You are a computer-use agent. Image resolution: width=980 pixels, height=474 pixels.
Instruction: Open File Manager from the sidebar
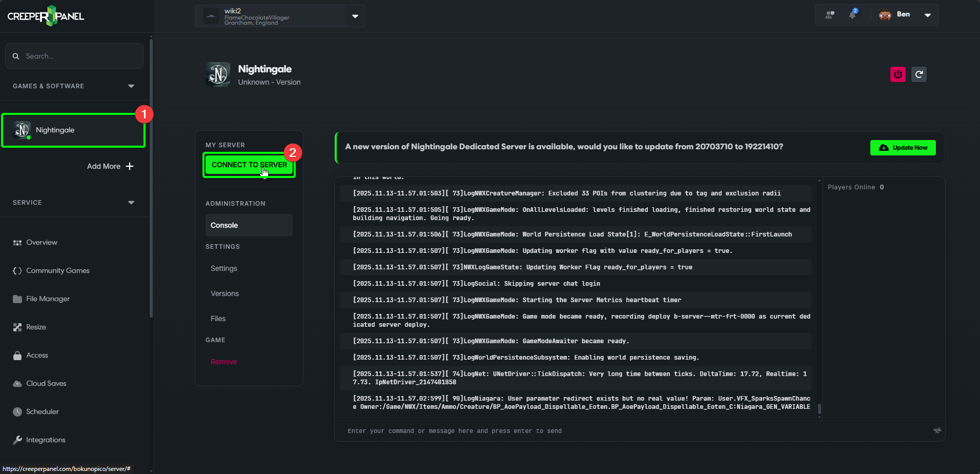tap(48, 299)
